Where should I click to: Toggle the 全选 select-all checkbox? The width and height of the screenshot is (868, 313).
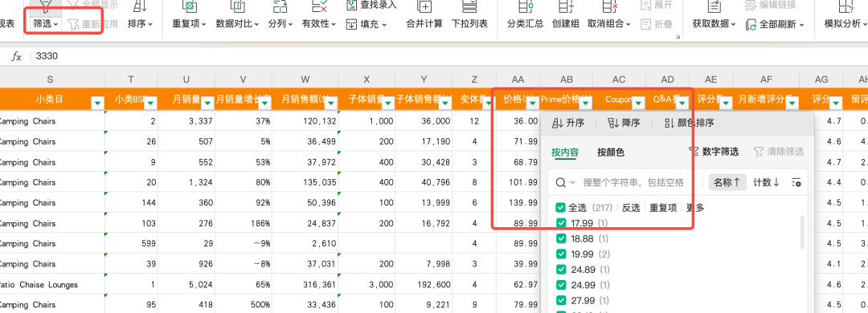pyautogui.click(x=560, y=208)
